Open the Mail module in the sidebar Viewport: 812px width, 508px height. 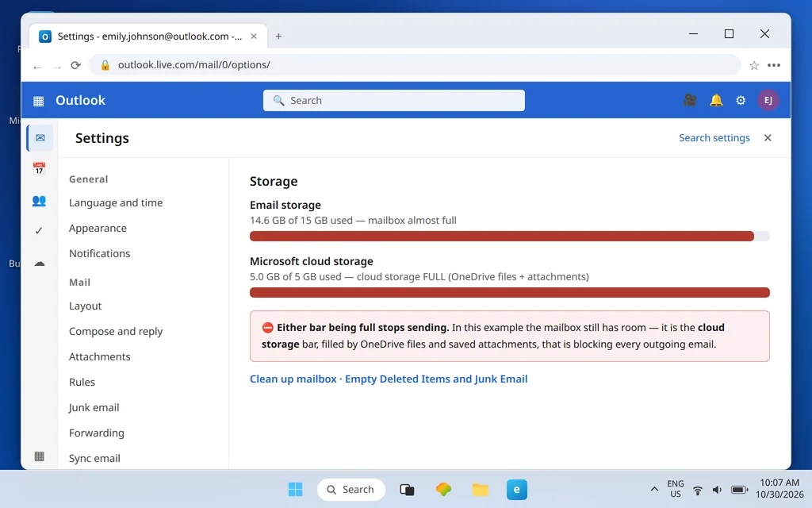point(40,138)
